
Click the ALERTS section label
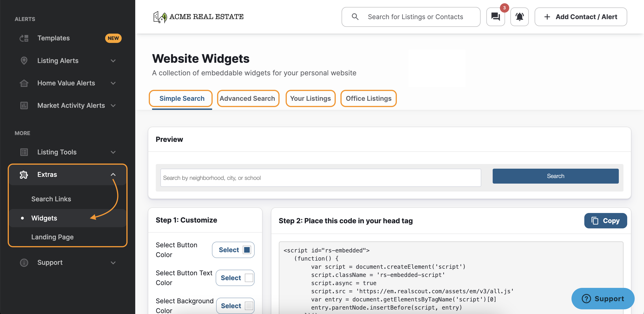click(x=25, y=19)
